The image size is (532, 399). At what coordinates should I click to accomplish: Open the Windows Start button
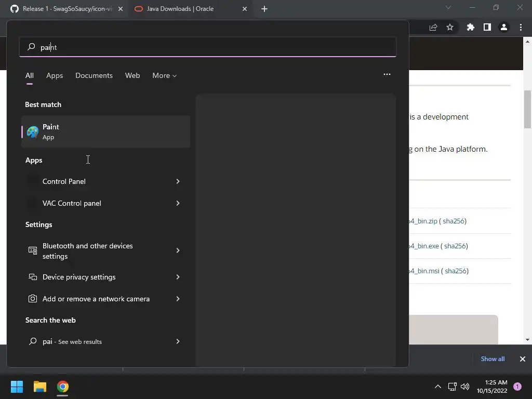pos(17,387)
